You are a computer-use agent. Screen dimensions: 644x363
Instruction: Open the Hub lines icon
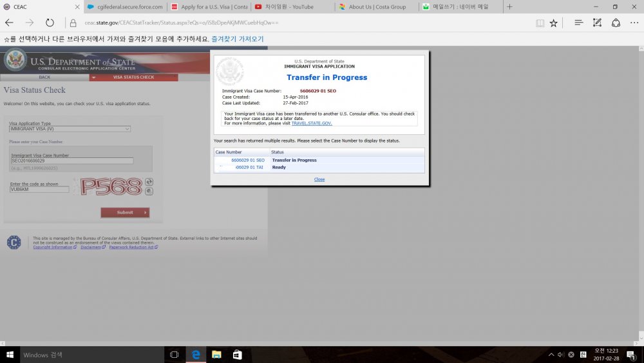coord(578,23)
